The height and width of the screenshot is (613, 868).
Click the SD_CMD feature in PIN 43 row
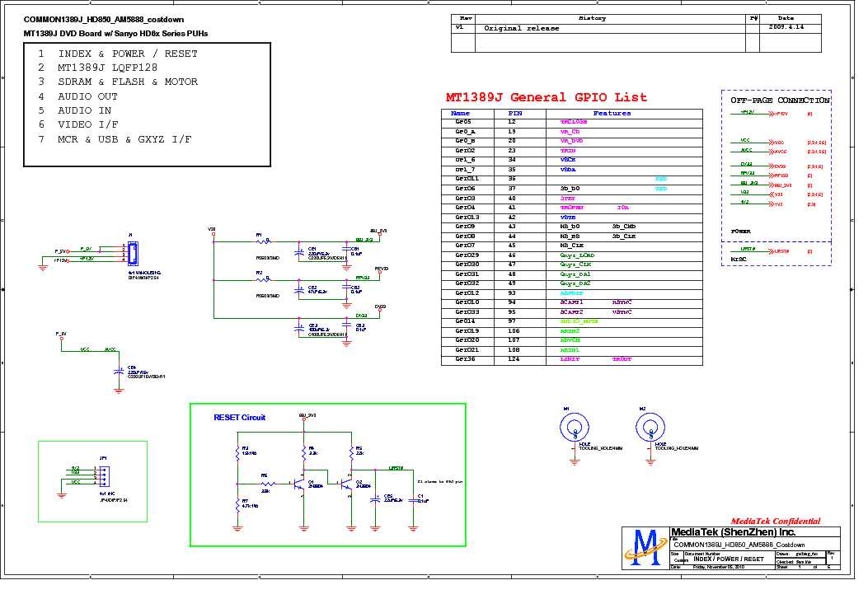point(624,227)
